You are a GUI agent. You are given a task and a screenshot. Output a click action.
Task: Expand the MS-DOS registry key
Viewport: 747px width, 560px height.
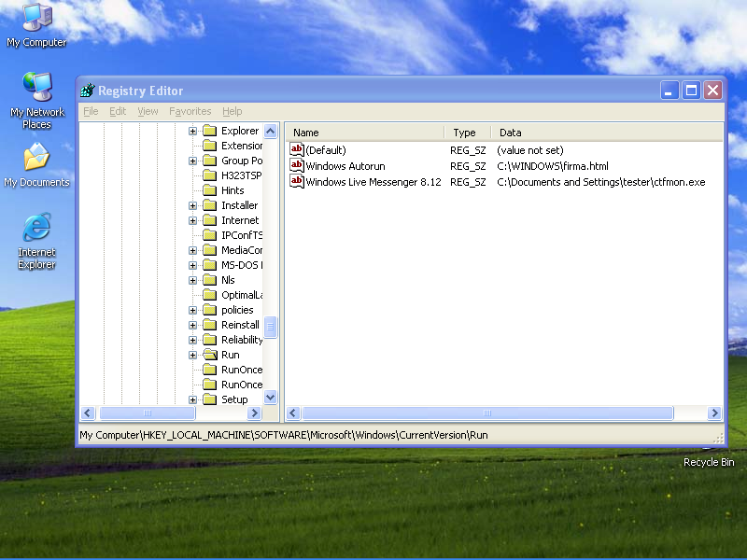point(192,265)
